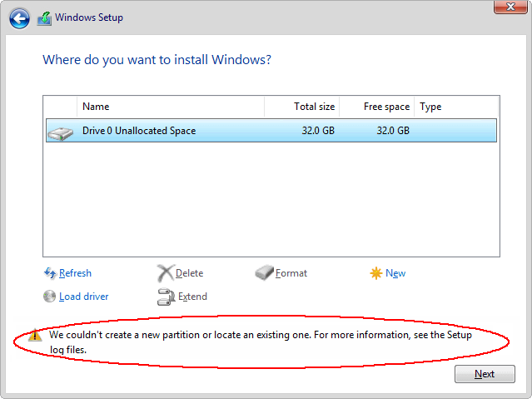This screenshot has height=399, width=532.
Task: Click the New star icon
Action: 376,273
